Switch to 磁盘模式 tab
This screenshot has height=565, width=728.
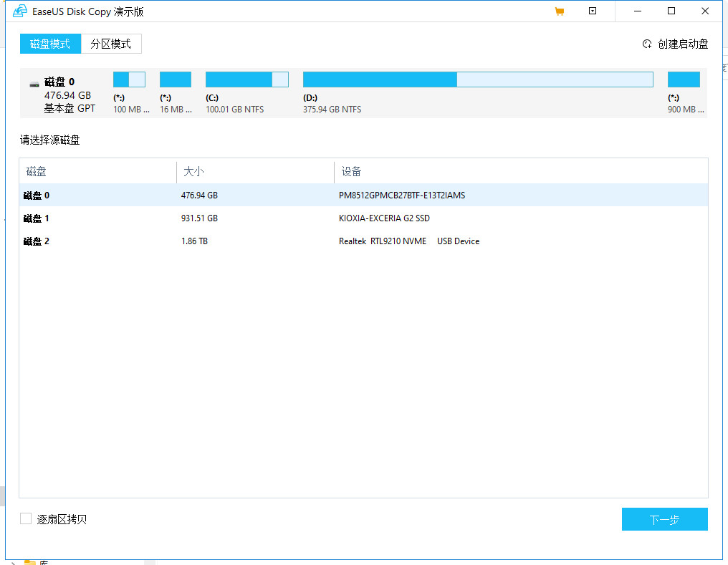pyautogui.click(x=50, y=44)
